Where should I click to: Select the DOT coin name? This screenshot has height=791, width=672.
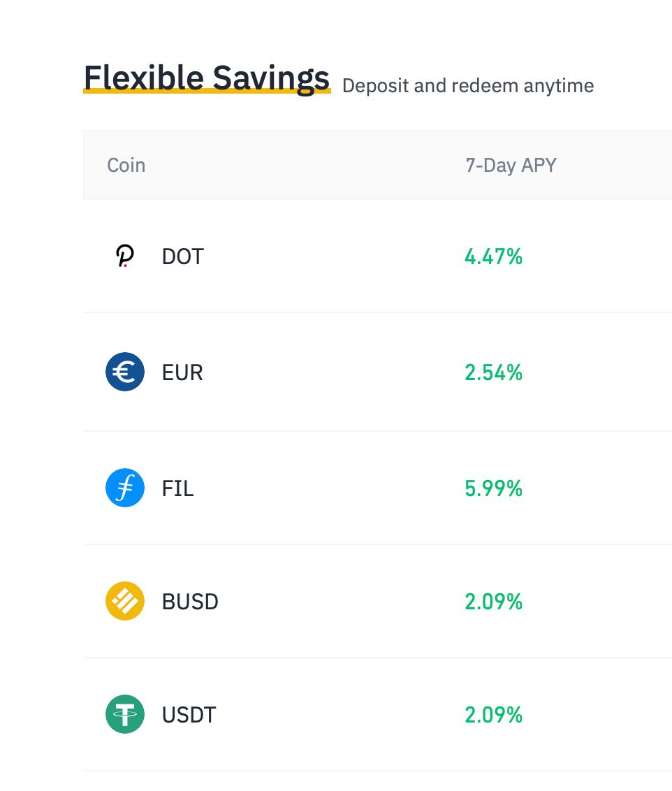click(182, 256)
